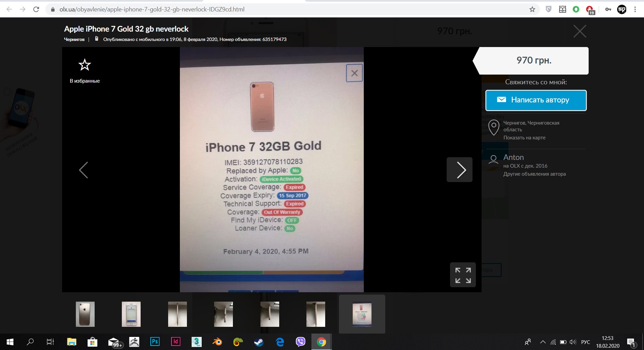Screen dimensions: 644x350
Task: Open the Chrome profile avatar
Action: pos(622,9)
